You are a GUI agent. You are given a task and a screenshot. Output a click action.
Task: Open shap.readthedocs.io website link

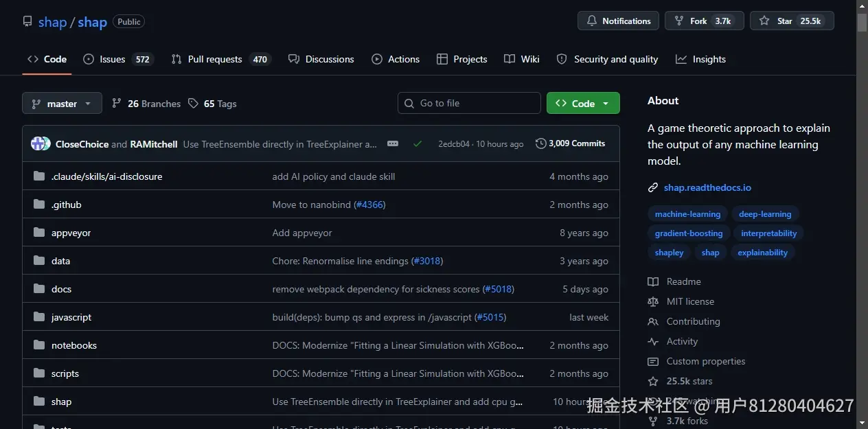click(x=707, y=187)
